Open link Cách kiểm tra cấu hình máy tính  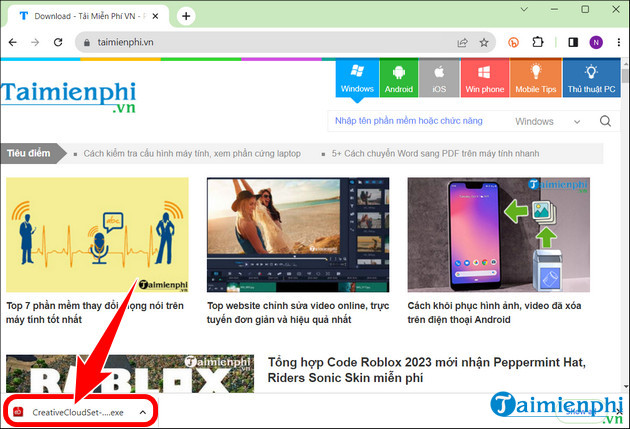point(192,153)
